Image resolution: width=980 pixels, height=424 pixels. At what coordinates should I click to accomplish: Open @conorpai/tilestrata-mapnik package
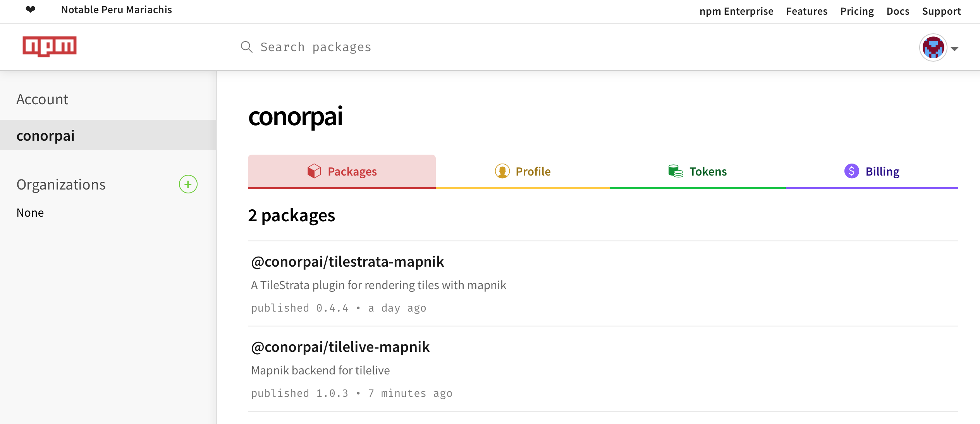(x=347, y=262)
